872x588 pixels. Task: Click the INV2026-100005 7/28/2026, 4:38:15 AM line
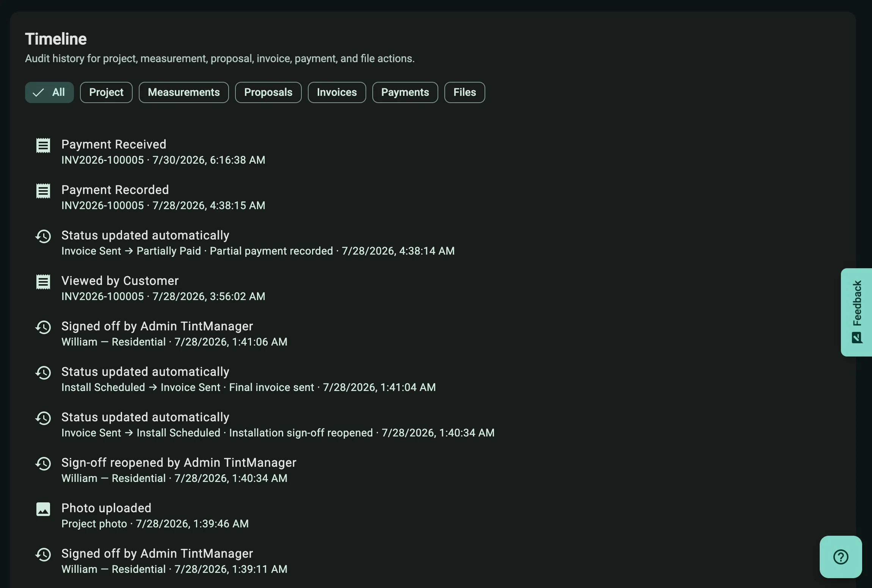click(x=163, y=205)
